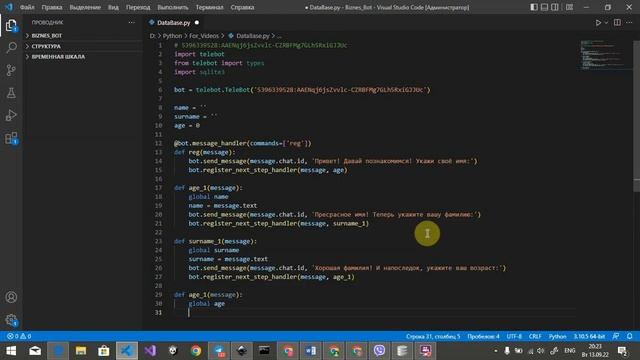Click the ENG language indicator
The height and width of the screenshot is (360, 640).
point(569,351)
